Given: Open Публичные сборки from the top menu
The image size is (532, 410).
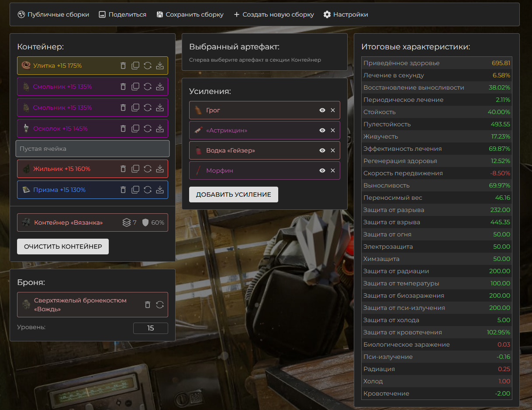Looking at the screenshot, I should click(53, 14).
